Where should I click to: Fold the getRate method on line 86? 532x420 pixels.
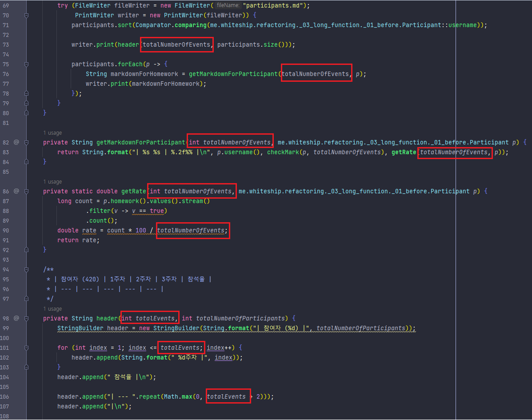[27, 191]
